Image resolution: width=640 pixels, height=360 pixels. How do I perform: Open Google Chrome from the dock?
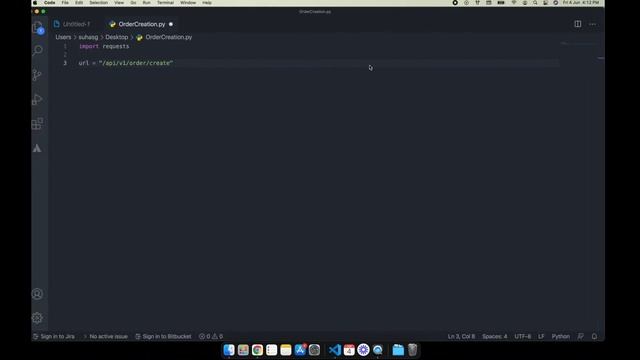pos(257,350)
